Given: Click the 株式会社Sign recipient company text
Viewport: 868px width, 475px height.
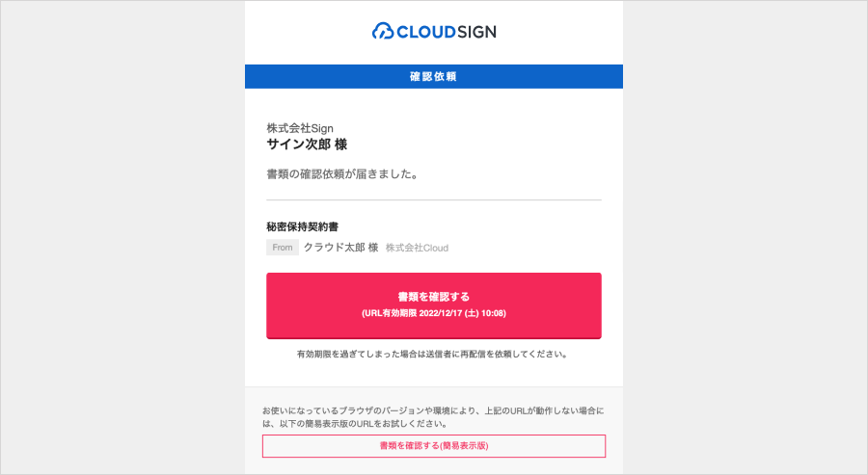Looking at the screenshot, I should pyautogui.click(x=300, y=128).
